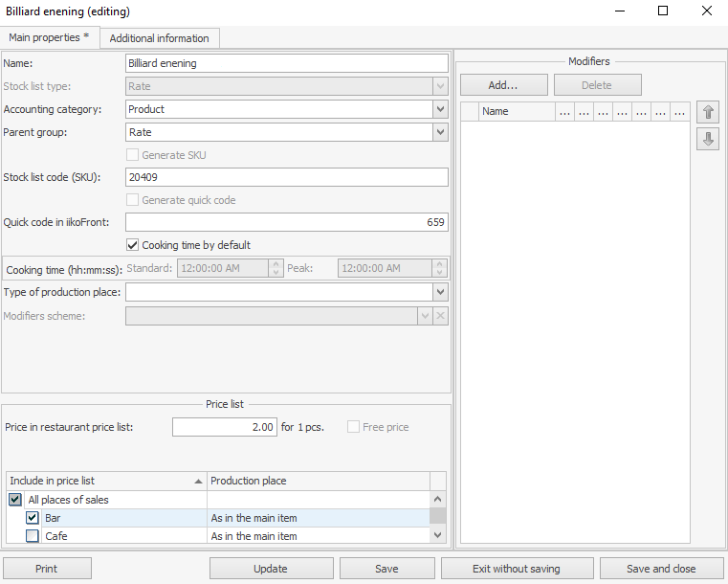This screenshot has width=728, height=584.
Task: Uncheck the Bar price list checkbox
Action: click(x=33, y=518)
